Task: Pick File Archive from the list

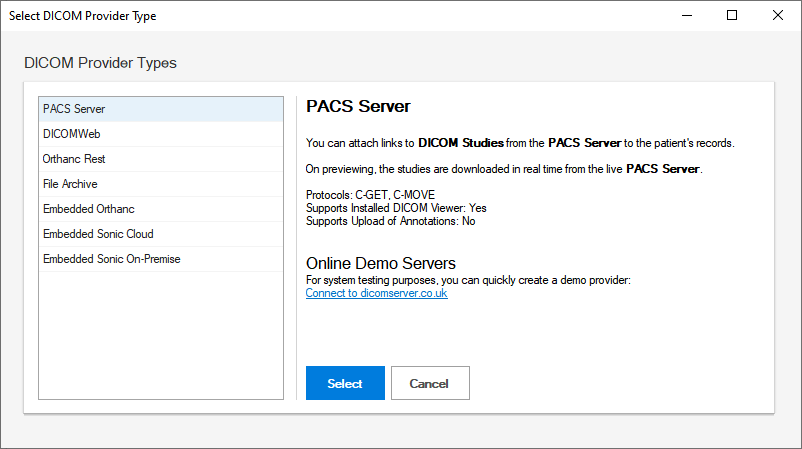Action: pyautogui.click(x=70, y=184)
